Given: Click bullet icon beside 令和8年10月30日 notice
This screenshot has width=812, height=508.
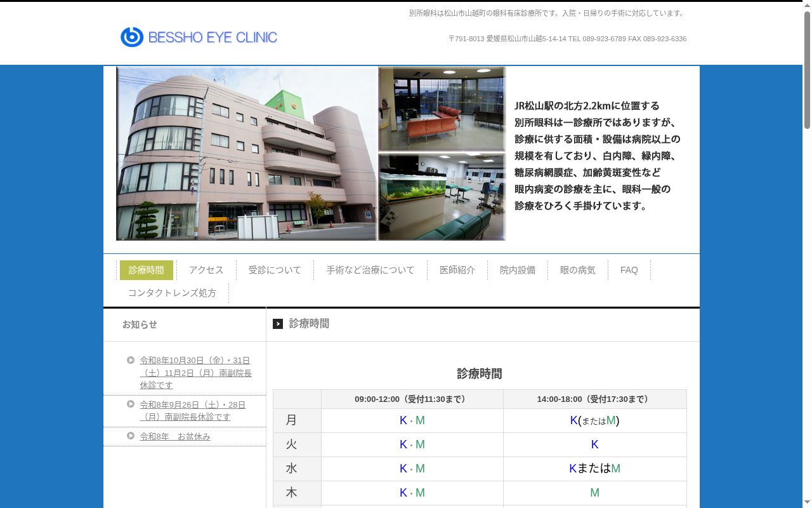Looking at the screenshot, I should tap(131, 360).
